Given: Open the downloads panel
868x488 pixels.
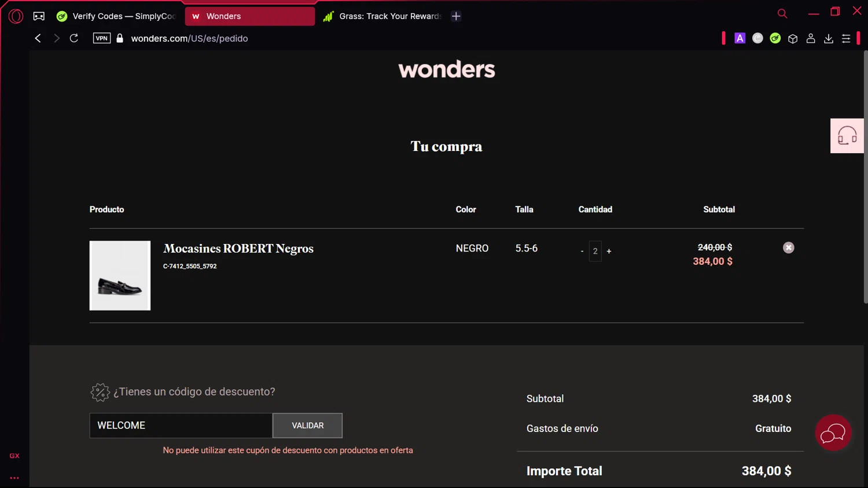Looking at the screenshot, I should 829,38.
